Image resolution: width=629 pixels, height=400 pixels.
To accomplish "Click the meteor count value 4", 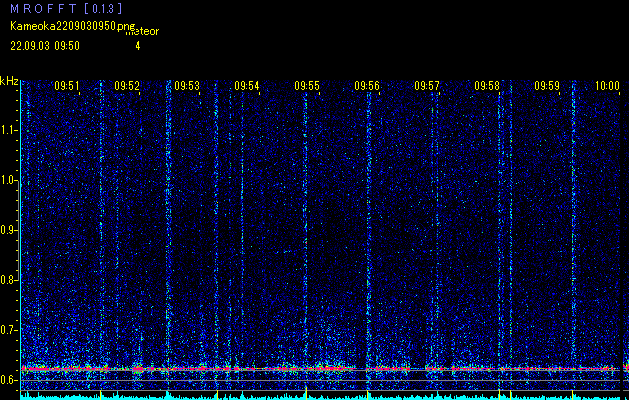I will [138, 46].
